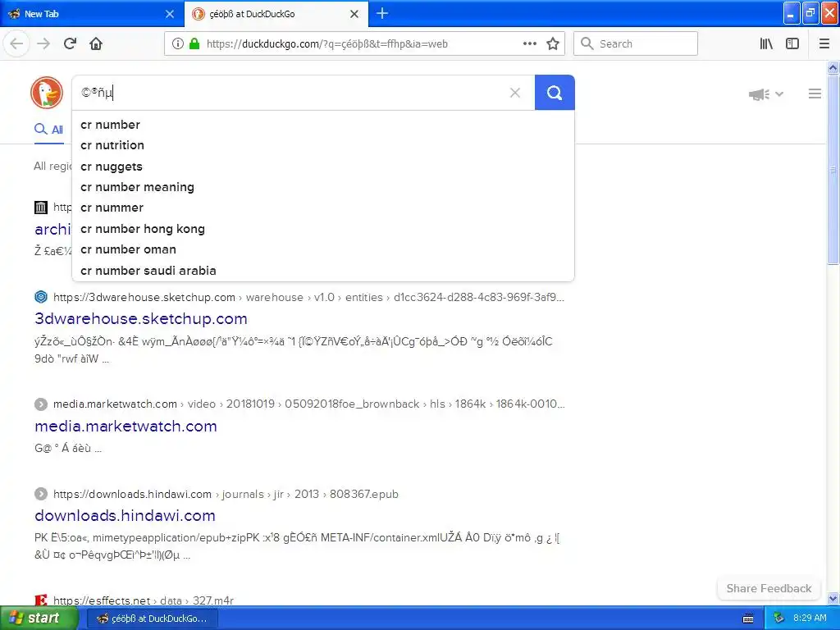Open the media.marketwatch.com result link
The width and height of the screenshot is (840, 630).
tap(126, 427)
